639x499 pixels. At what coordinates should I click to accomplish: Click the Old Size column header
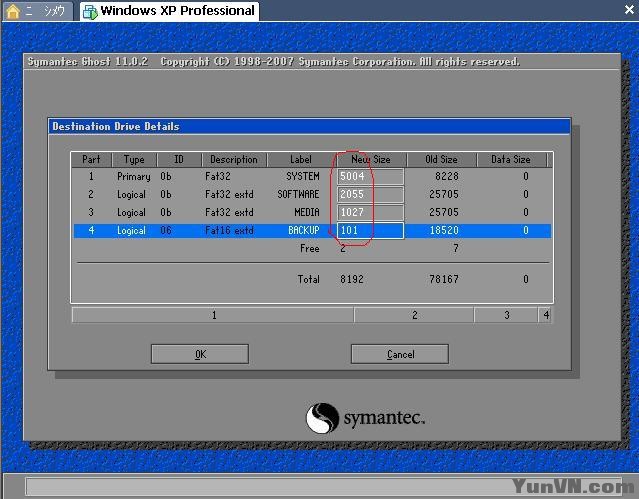[441, 159]
